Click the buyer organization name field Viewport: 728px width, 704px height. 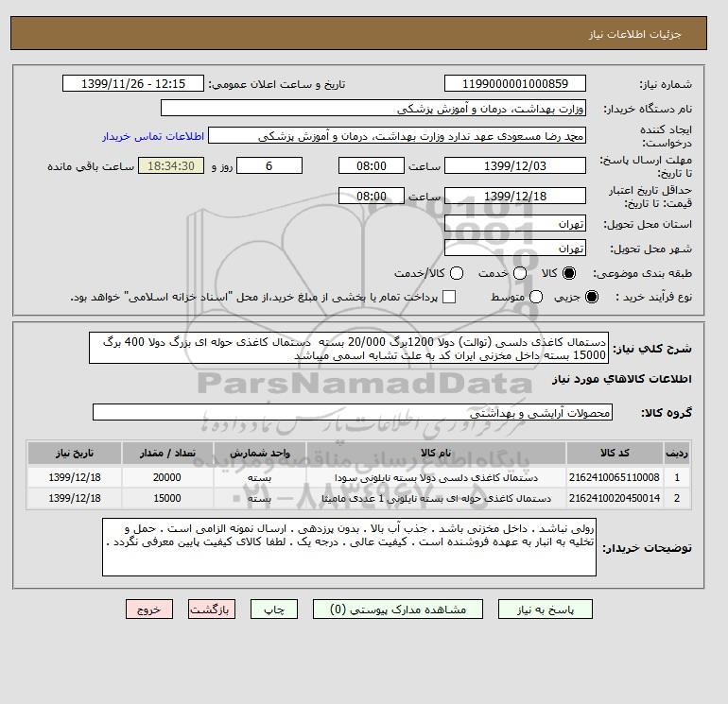(373, 108)
